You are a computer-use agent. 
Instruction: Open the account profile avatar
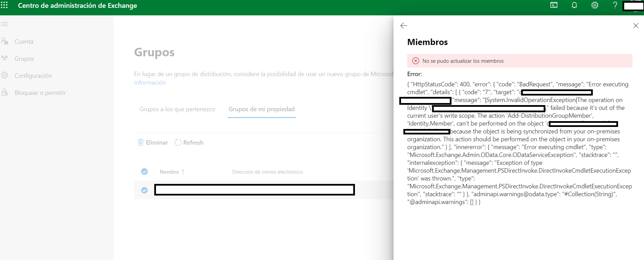633,6
